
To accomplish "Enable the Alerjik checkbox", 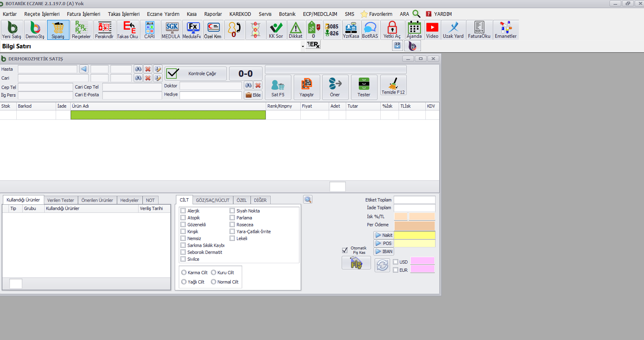I will coord(183,211).
